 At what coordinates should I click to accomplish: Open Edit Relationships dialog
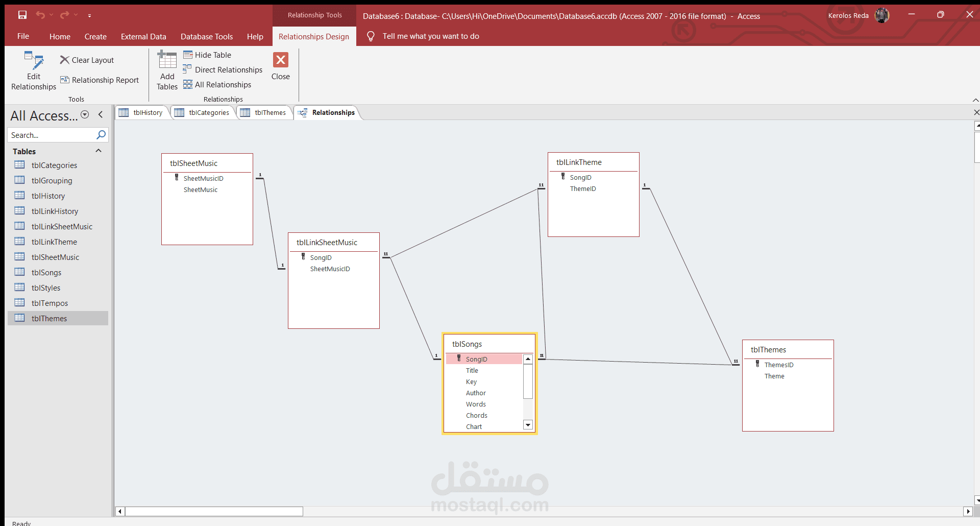coord(34,71)
